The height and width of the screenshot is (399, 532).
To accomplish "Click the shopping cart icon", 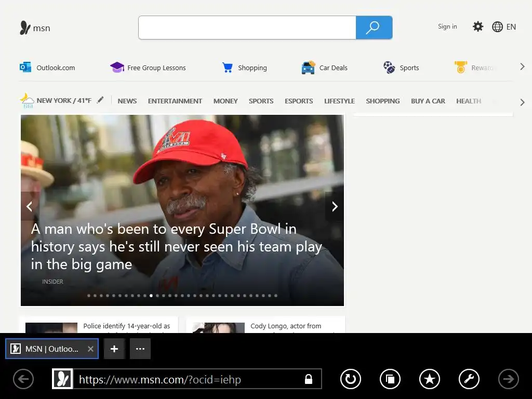I will pyautogui.click(x=228, y=68).
